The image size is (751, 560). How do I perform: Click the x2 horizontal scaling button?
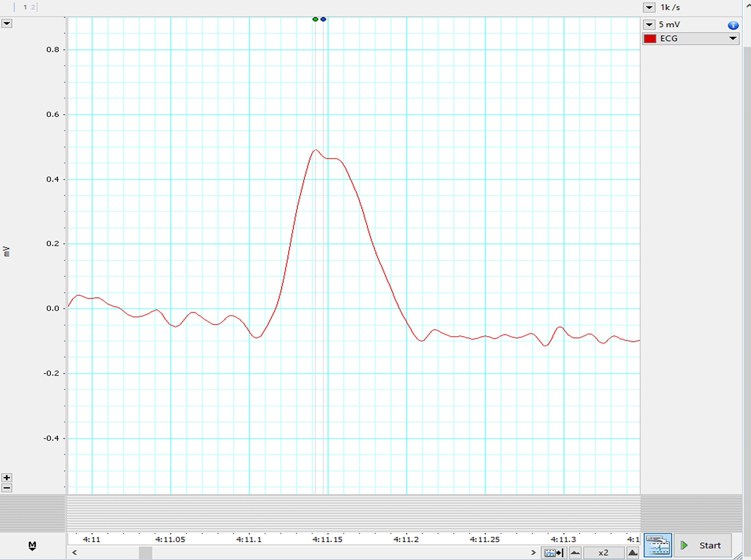tap(603, 553)
